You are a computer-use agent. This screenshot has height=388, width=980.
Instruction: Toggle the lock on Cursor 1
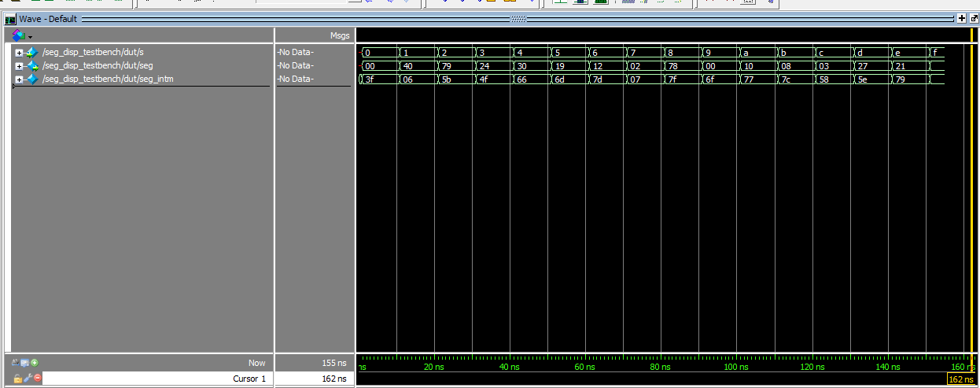click(17, 379)
